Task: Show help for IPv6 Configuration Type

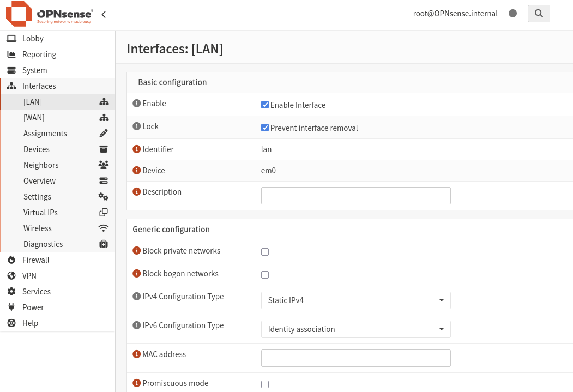Action: click(137, 325)
